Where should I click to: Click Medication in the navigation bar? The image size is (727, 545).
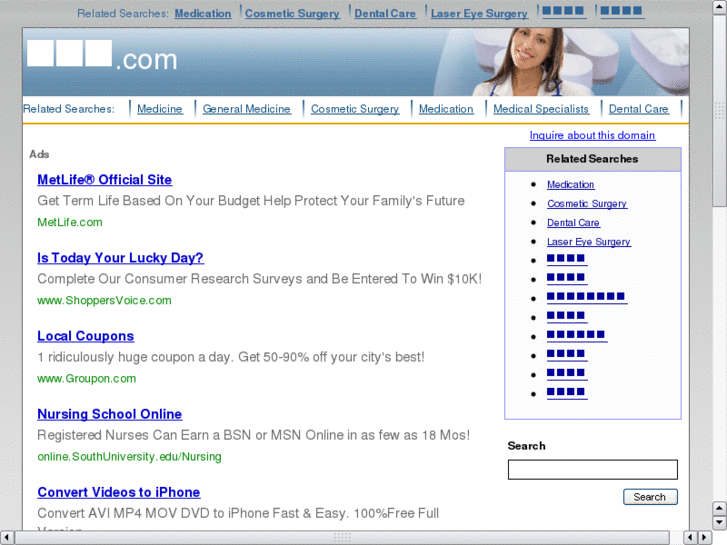446,109
